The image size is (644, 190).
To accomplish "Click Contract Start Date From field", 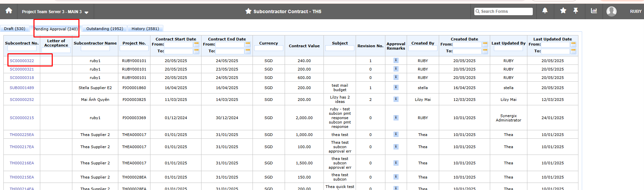I will (x=178, y=45).
